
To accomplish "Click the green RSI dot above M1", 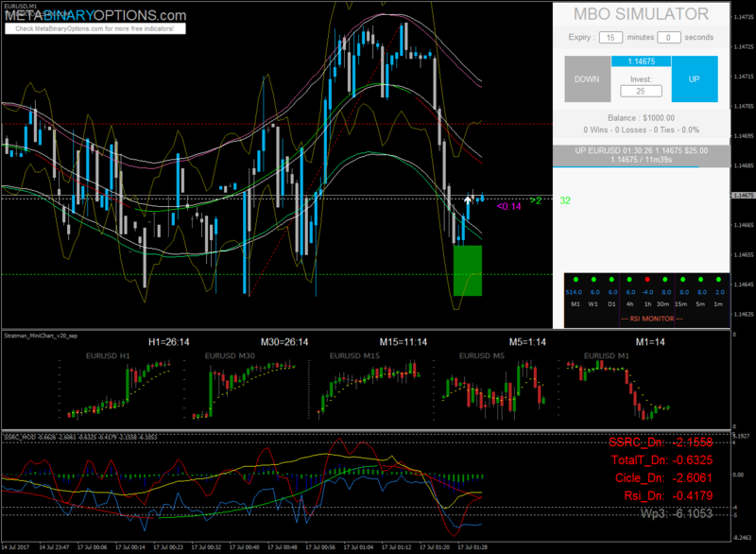I will click(x=576, y=279).
